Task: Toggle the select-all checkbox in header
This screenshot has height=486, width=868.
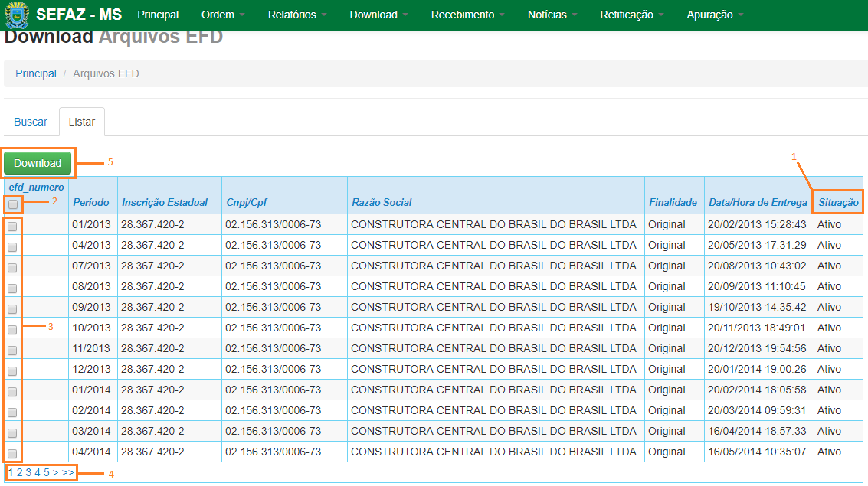Action: [x=13, y=204]
